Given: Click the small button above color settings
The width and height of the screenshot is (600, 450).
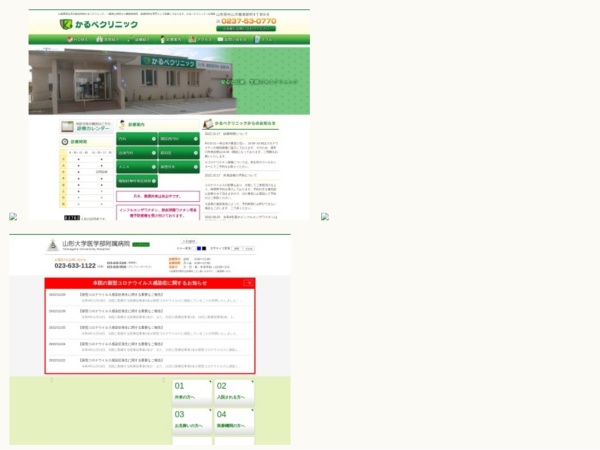Looking at the screenshot, I should (x=189, y=241).
